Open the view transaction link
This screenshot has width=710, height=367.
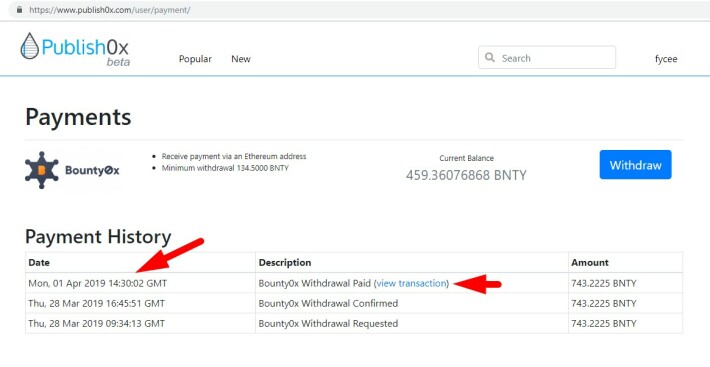click(x=411, y=283)
